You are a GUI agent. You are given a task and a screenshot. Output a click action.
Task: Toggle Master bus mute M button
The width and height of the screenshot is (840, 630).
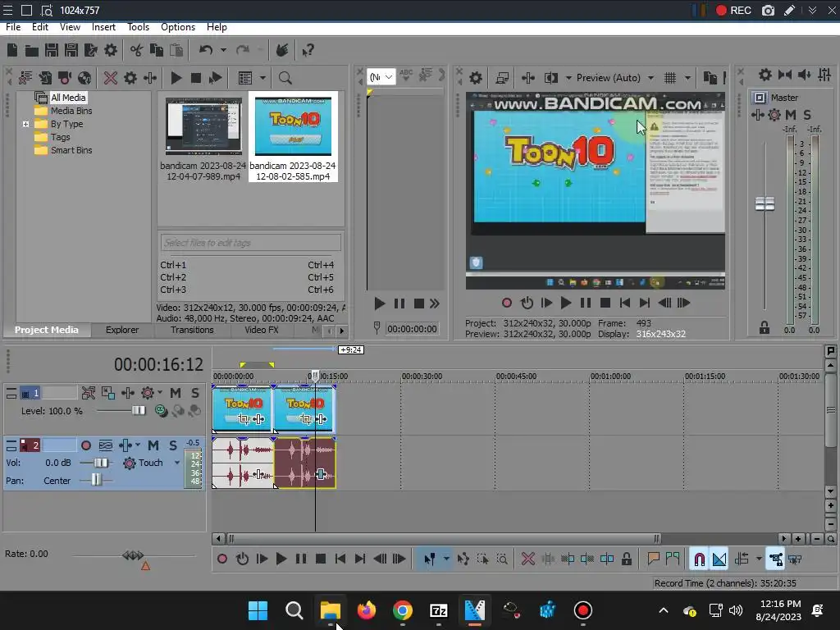pyautogui.click(x=791, y=115)
